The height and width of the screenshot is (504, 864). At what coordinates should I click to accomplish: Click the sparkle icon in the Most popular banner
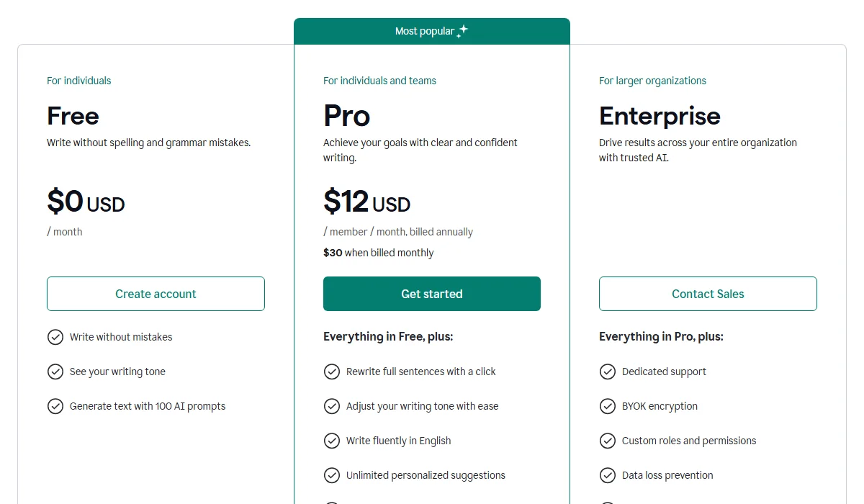click(463, 30)
